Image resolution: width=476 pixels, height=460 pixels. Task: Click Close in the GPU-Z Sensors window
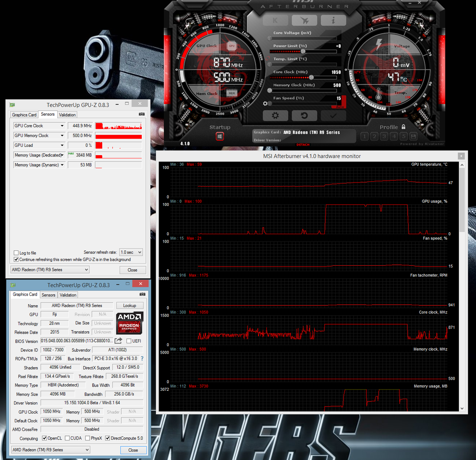click(x=132, y=270)
